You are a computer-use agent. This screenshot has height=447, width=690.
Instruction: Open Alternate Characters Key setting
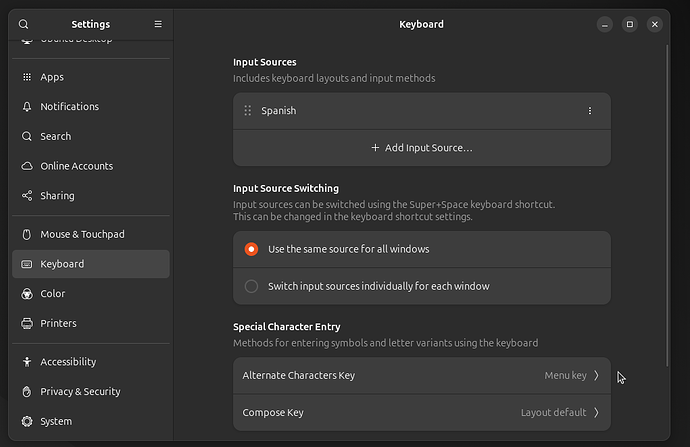pyautogui.click(x=421, y=376)
